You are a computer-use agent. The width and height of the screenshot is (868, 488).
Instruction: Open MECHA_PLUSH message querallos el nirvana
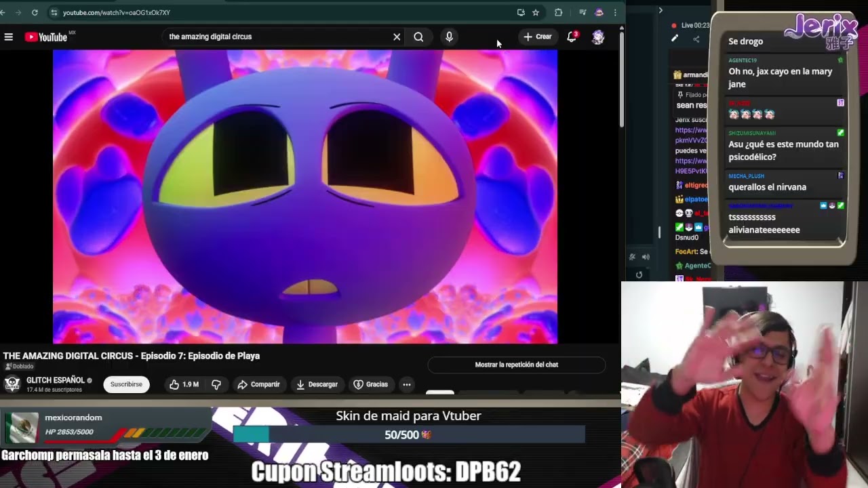(x=784, y=182)
